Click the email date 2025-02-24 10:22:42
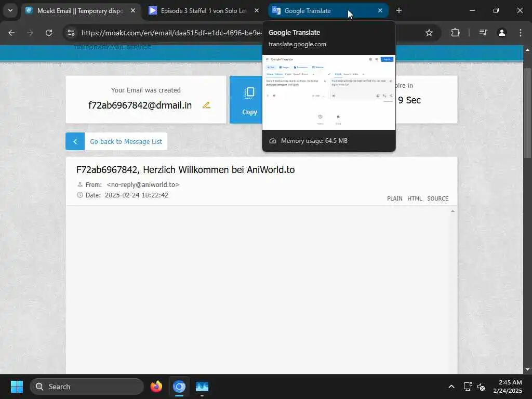This screenshot has height=399, width=532. [137, 195]
